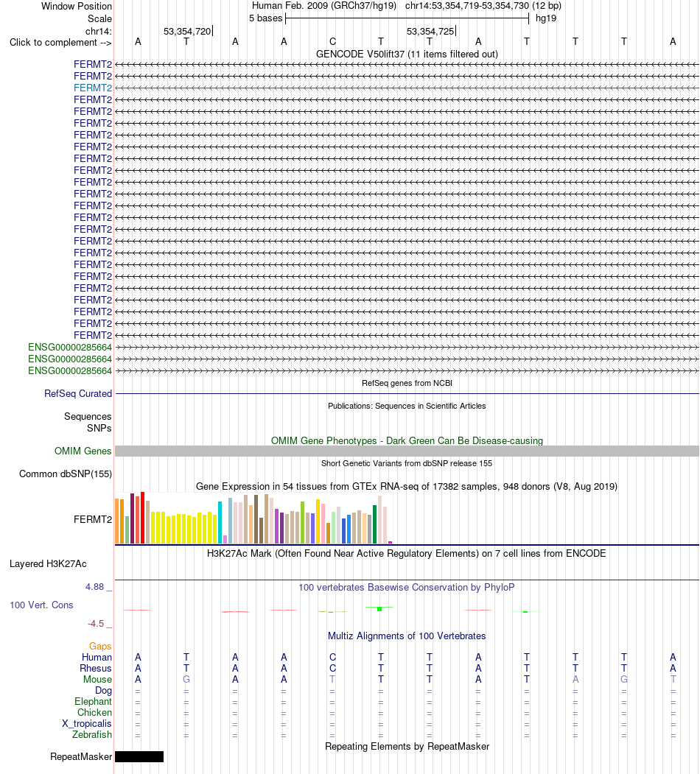Open 'Repeating Elements by RepeatMasker' track title
700x774 pixels.
(407, 746)
